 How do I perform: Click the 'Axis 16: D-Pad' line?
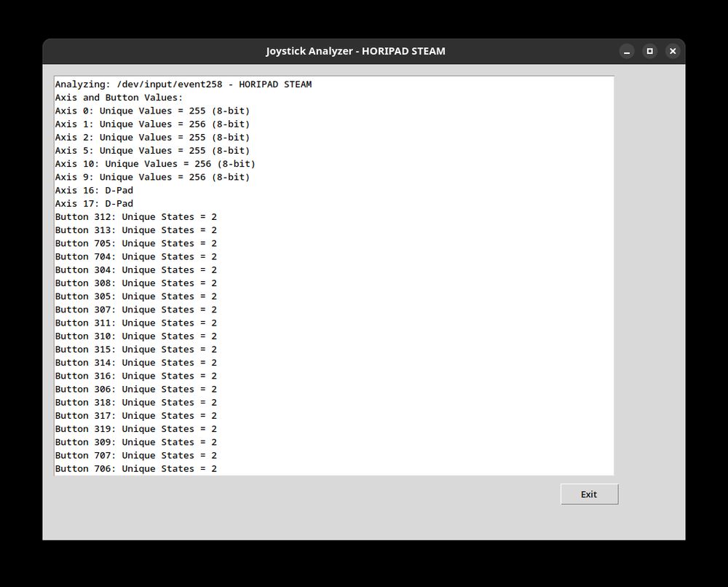[94, 190]
